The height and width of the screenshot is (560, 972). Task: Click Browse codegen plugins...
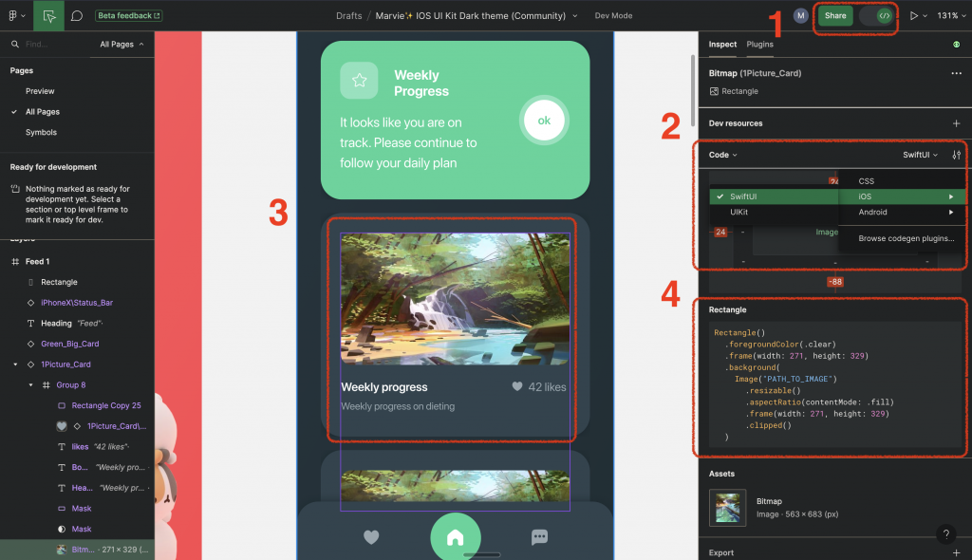pyautogui.click(x=906, y=238)
